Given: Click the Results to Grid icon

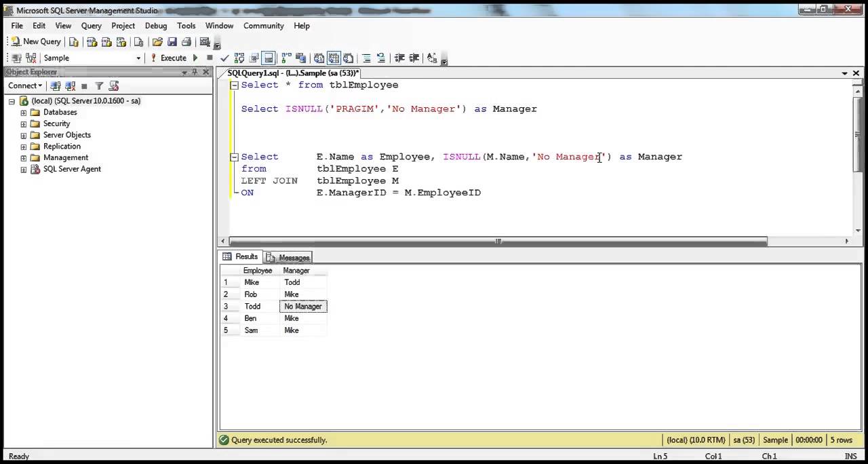Looking at the screenshot, I should pos(334,58).
